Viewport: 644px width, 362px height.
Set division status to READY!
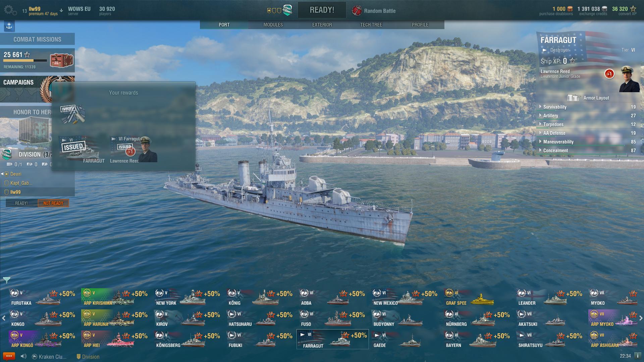pos(21,203)
